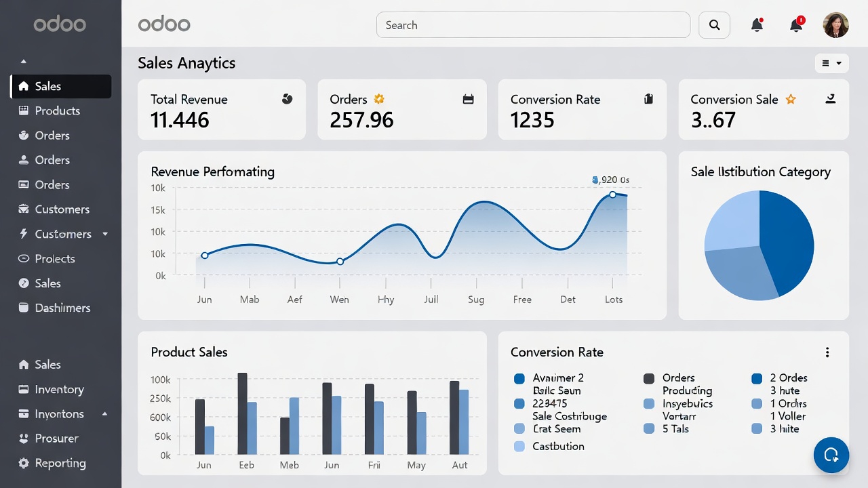Open the first notification bell

click(757, 25)
